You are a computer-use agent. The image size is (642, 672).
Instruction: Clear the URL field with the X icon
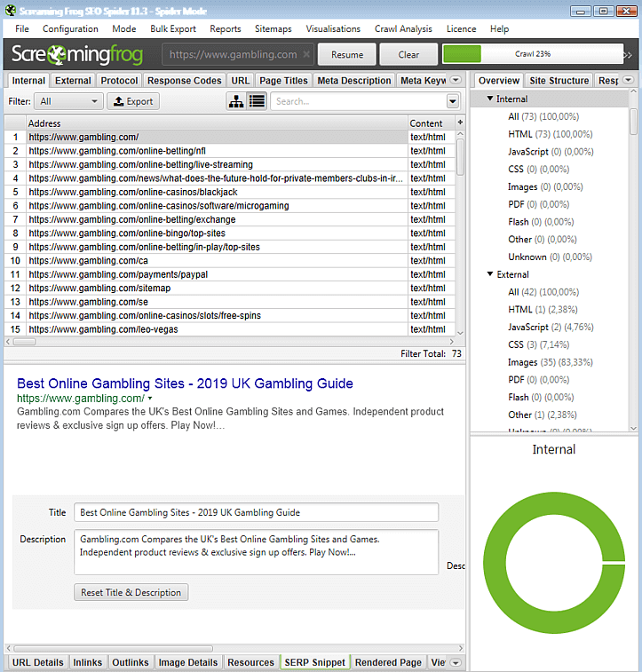[306, 54]
